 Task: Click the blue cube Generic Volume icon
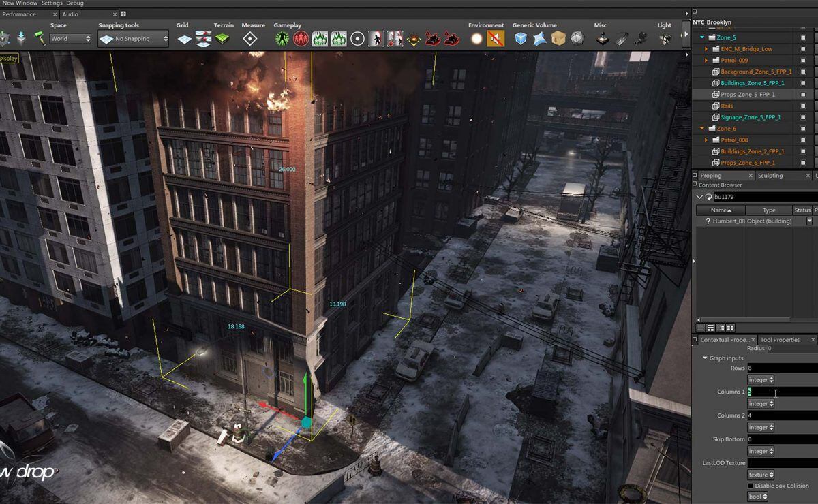point(521,39)
